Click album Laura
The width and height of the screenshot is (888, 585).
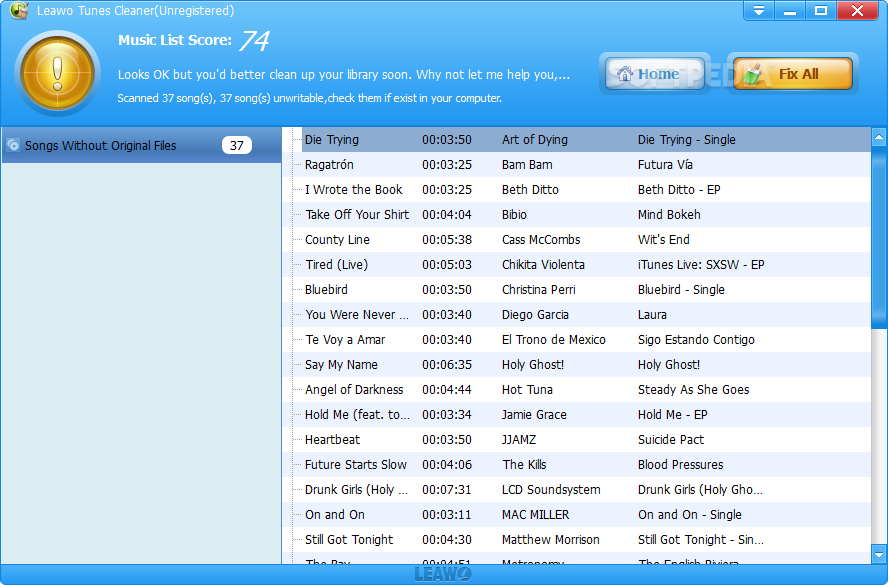point(652,314)
